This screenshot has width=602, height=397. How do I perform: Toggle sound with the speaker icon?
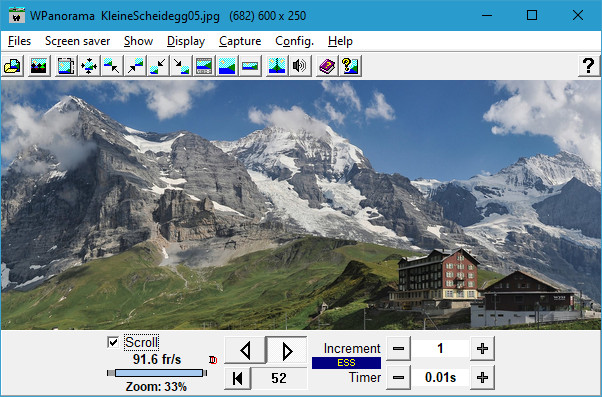pyautogui.click(x=300, y=66)
